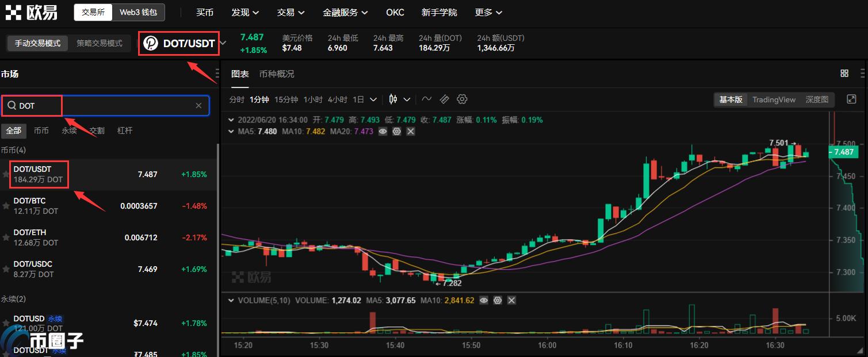Open the Web3 钱包 button
Screen dimensions: 868x357
[137, 12]
